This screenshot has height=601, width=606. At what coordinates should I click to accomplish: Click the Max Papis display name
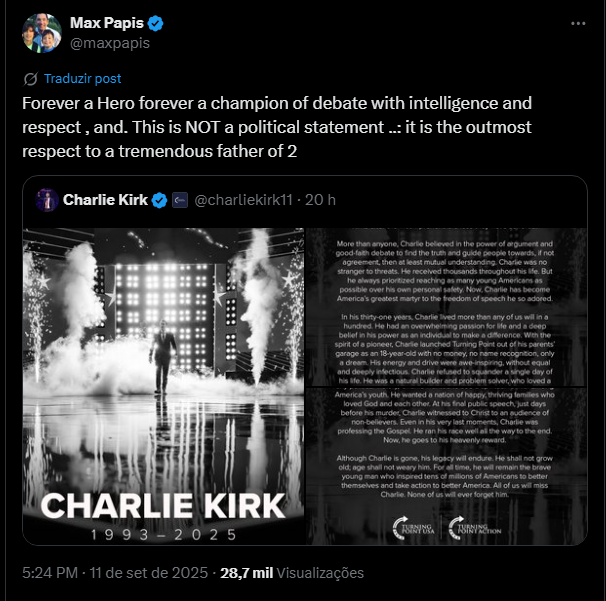pos(106,23)
